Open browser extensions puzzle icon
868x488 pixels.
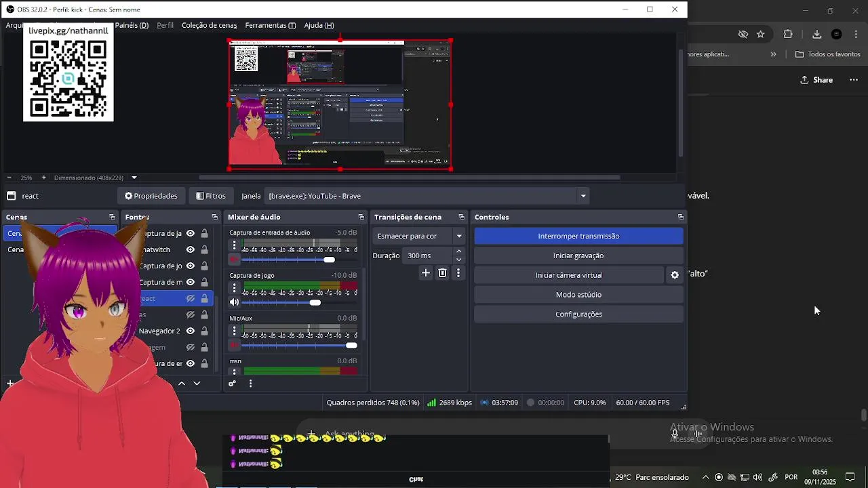coord(788,34)
